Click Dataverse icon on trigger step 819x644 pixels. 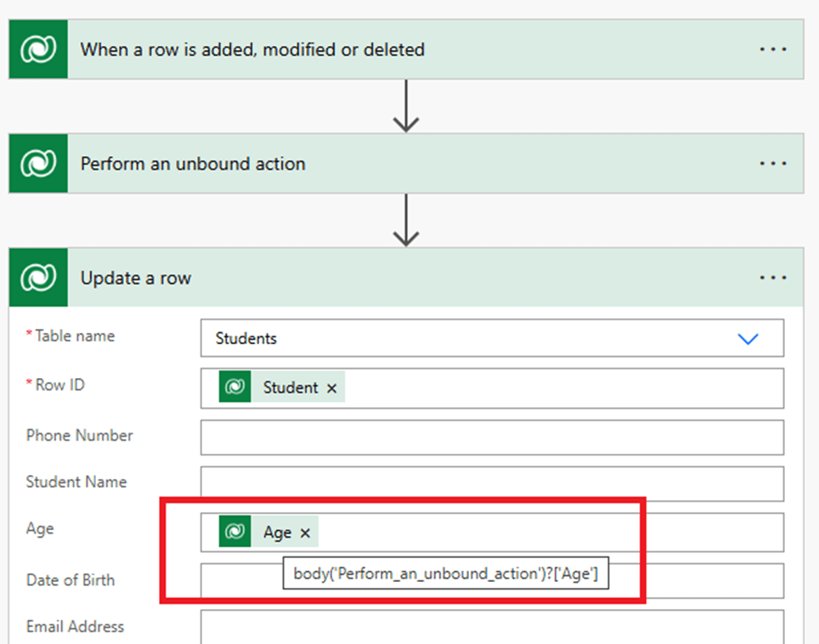pos(38,49)
